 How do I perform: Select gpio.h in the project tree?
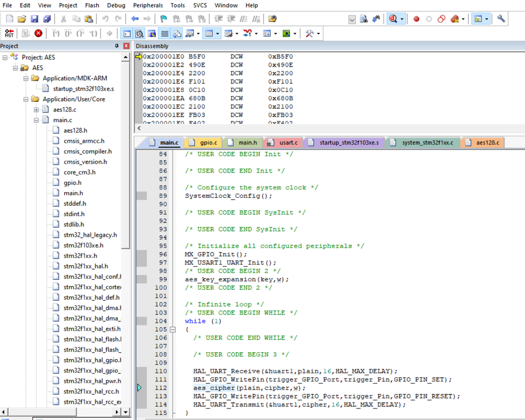(x=73, y=183)
